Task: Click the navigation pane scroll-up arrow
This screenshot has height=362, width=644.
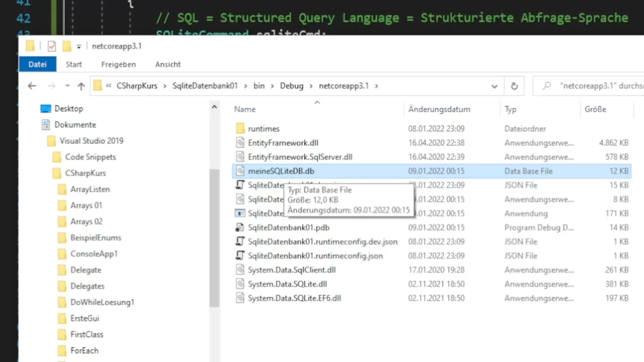Action: coord(214,107)
